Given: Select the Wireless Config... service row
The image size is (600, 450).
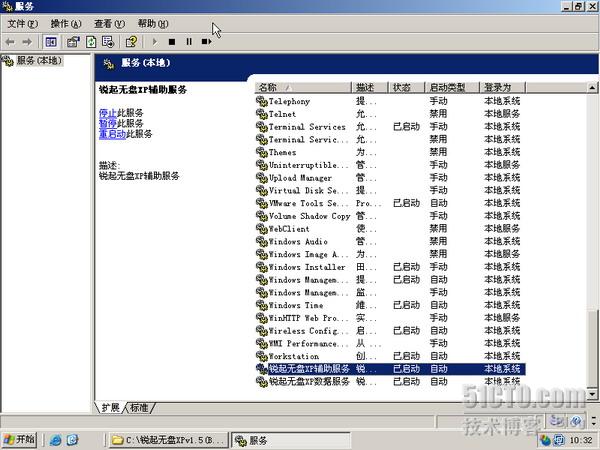Looking at the screenshot, I should click(x=390, y=331).
